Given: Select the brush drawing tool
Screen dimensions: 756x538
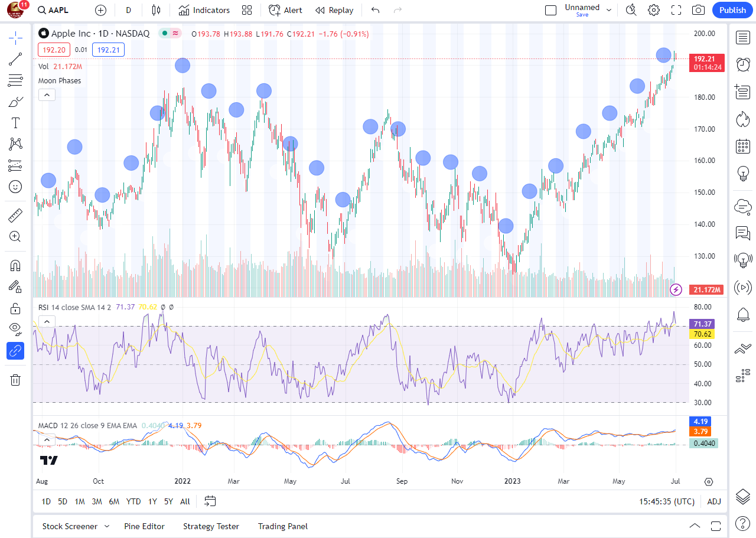Looking at the screenshot, I should (15, 102).
